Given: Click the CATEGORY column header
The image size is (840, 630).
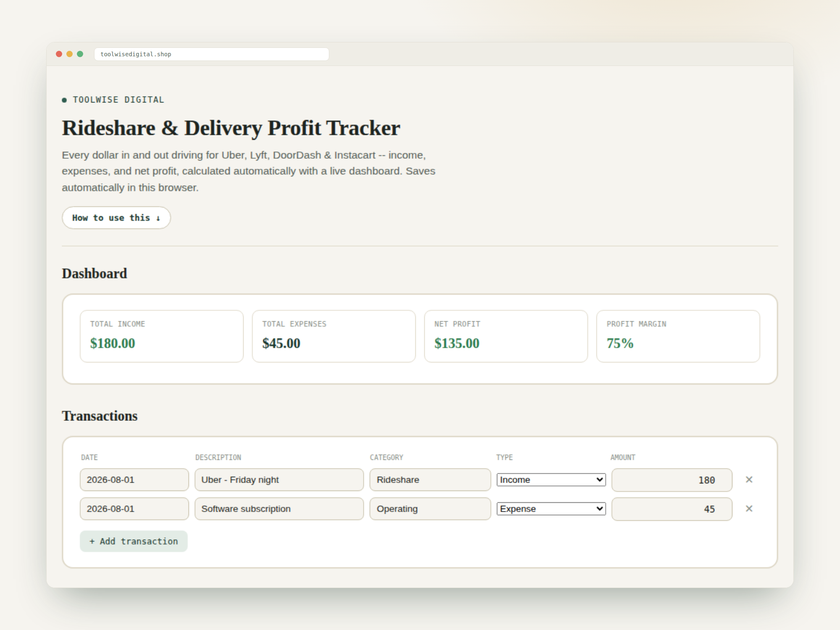Looking at the screenshot, I should 386,457.
